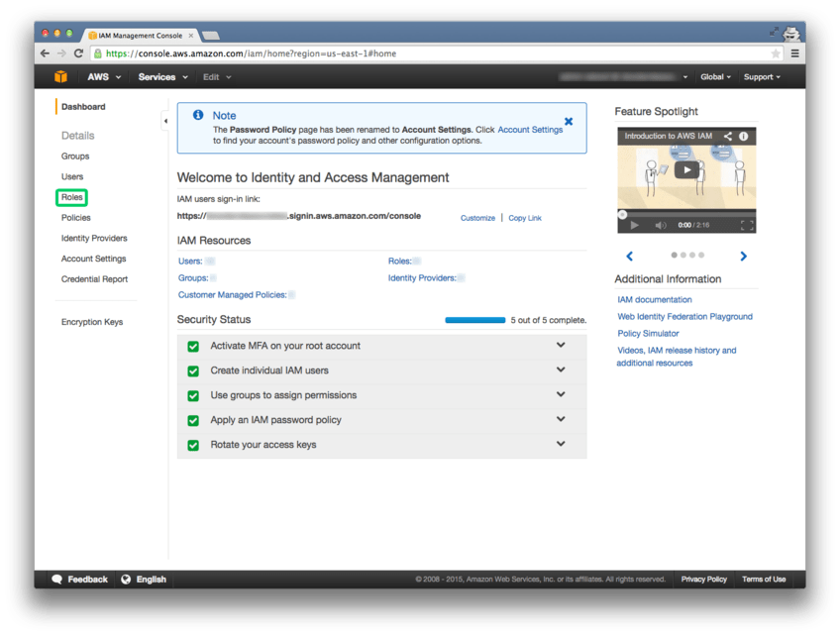Click the Activate MFA on your root account checkmark
This screenshot has height=636, width=840.
pos(193,346)
